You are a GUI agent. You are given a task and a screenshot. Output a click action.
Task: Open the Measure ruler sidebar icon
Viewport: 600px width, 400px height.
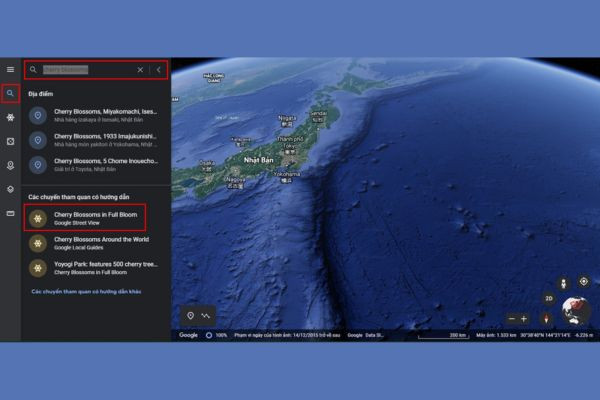click(10, 213)
